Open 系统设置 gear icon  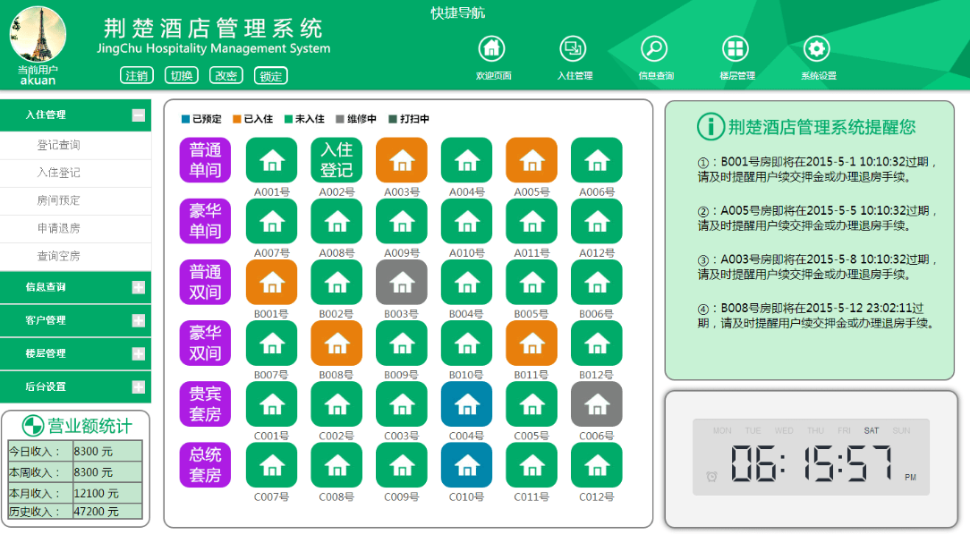pyautogui.click(x=816, y=48)
